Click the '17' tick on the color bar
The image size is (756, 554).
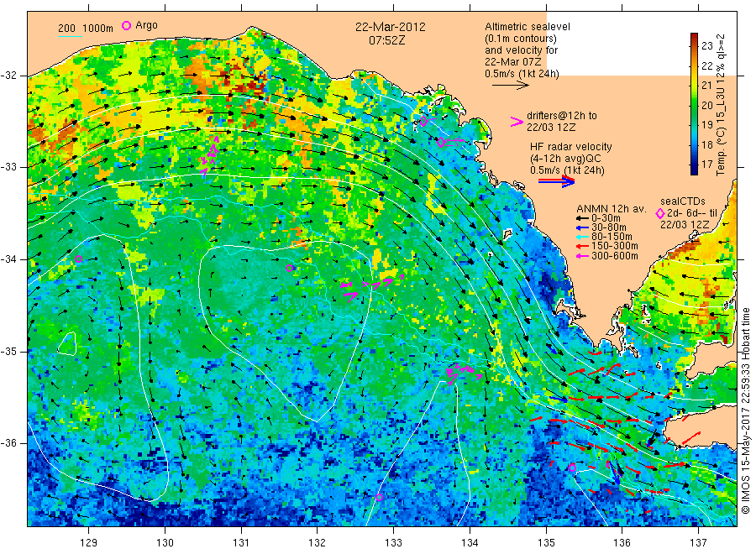[706, 165]
